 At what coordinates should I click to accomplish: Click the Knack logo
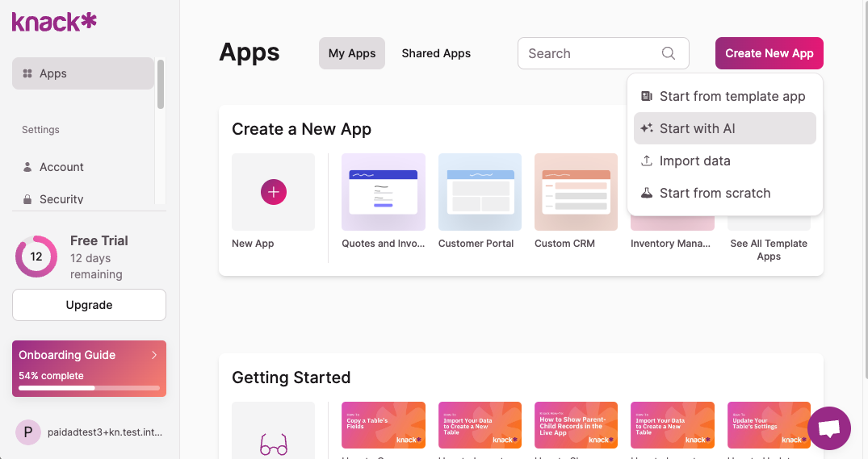(54, 22)
